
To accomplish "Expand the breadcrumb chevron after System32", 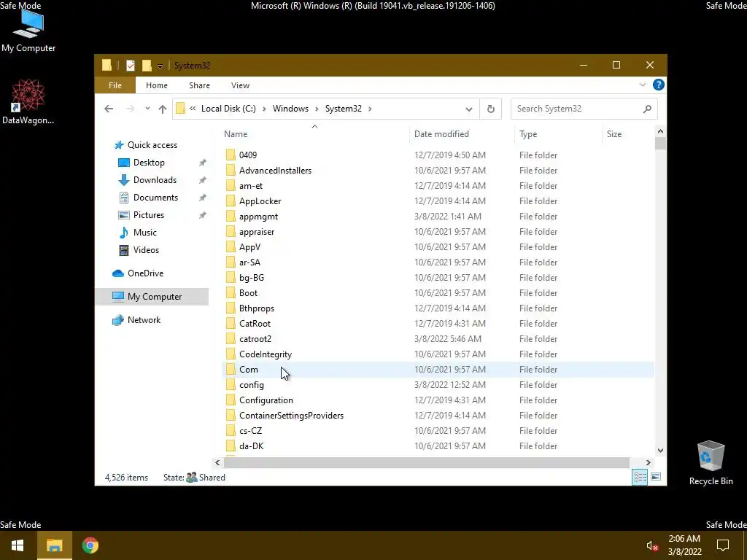I will tap(370, 109).
